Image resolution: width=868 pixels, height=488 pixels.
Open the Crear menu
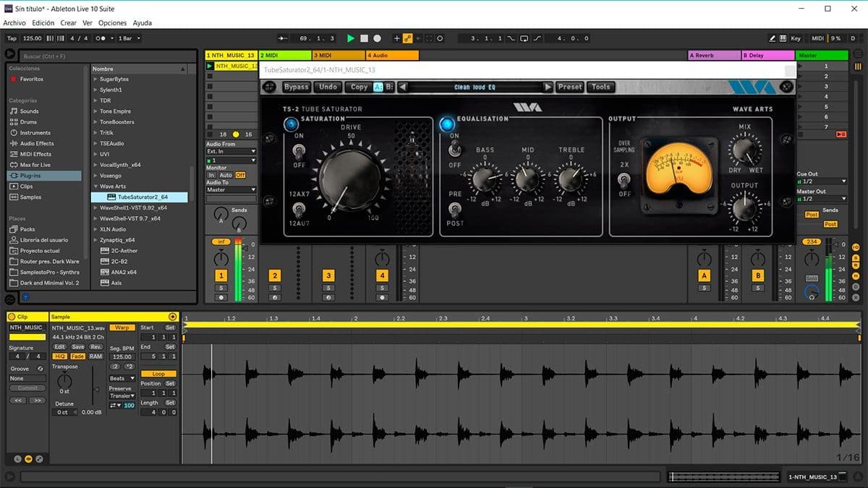coord(68,23)
